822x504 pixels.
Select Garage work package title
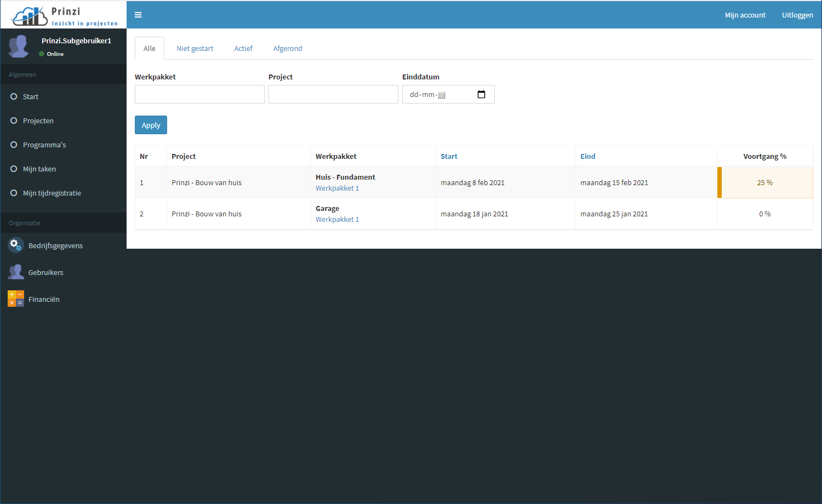tap(327, 208)
